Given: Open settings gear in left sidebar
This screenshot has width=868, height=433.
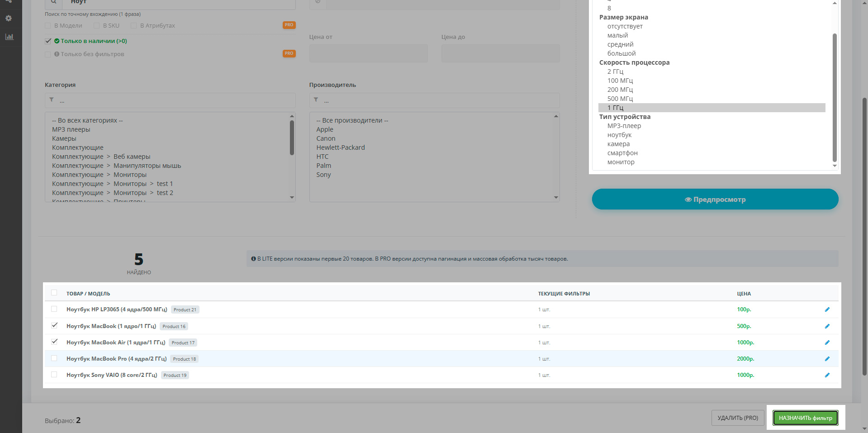Looking at the screenshot, I should point(9,18).
